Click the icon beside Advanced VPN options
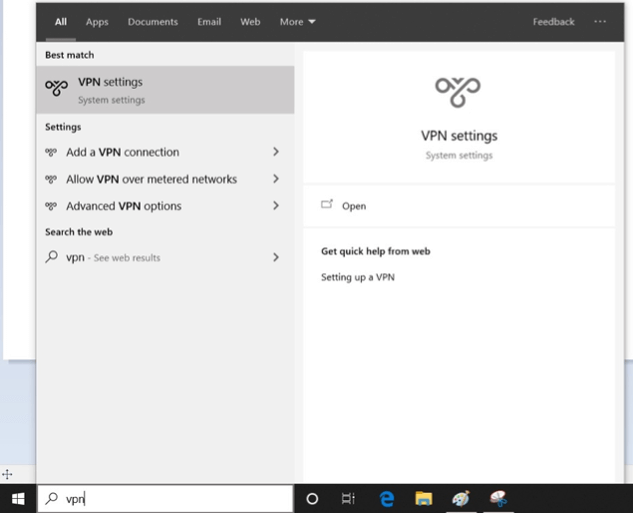Screen dimensions: 633x514 [51, 206]
